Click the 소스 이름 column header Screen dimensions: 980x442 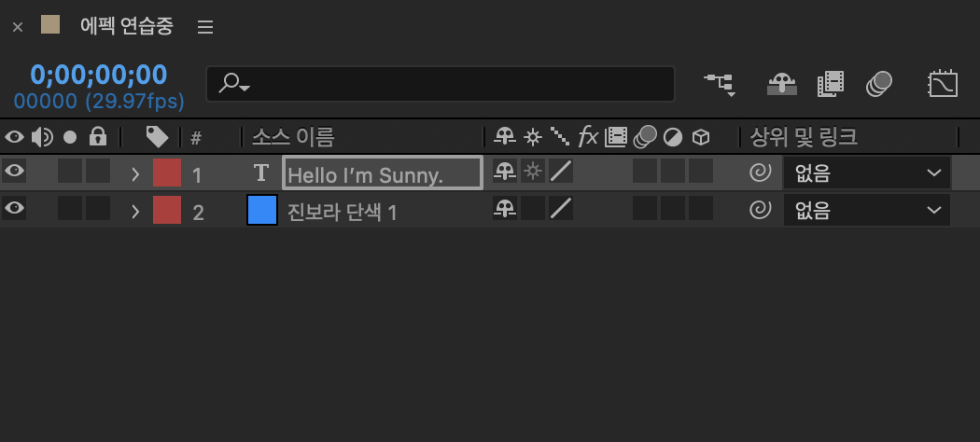pyautogui.click(x=293, y=137)
